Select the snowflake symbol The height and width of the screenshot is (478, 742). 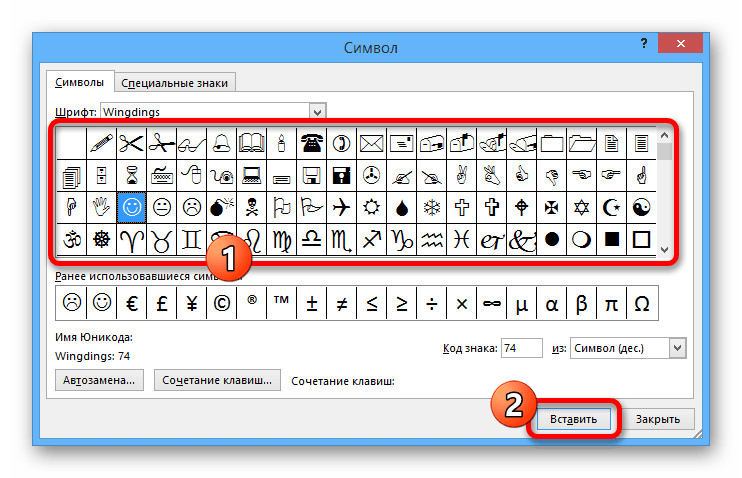432,207
